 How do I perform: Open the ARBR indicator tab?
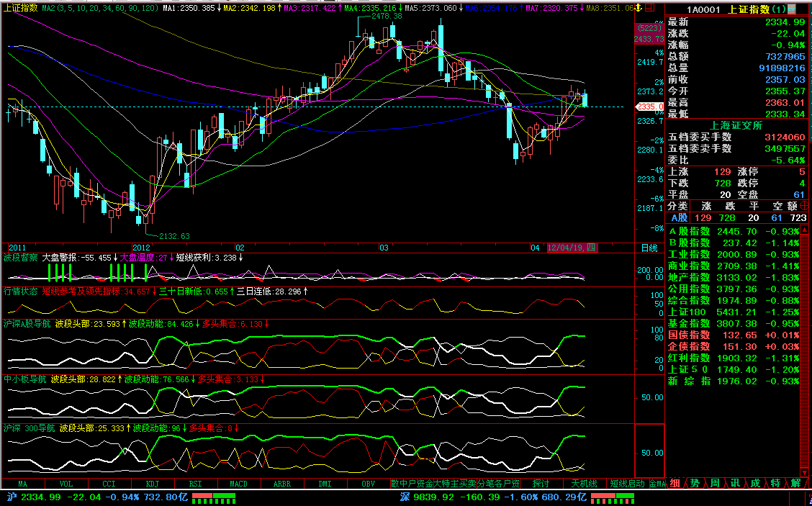[281, 484]
